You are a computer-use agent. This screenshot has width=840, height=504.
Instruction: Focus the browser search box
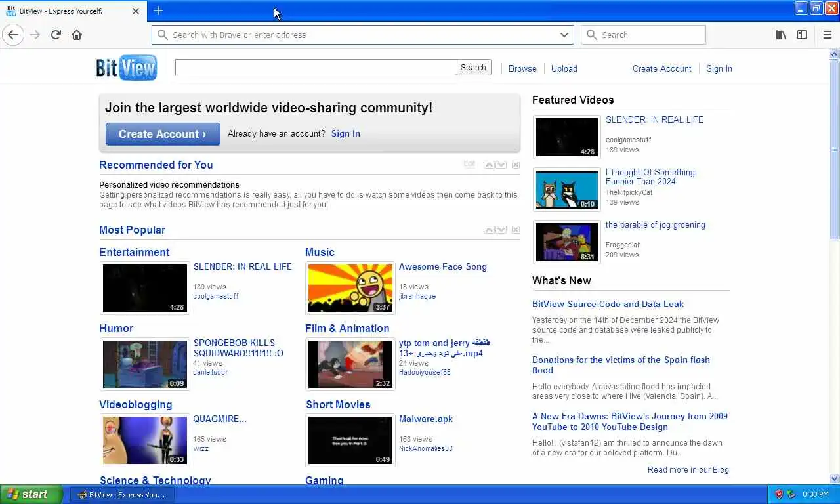click(643, 35)
